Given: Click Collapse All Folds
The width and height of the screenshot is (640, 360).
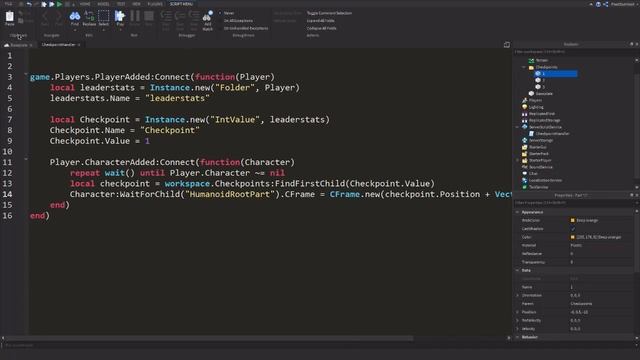Looking at the screenshot, I should point(322,28).
